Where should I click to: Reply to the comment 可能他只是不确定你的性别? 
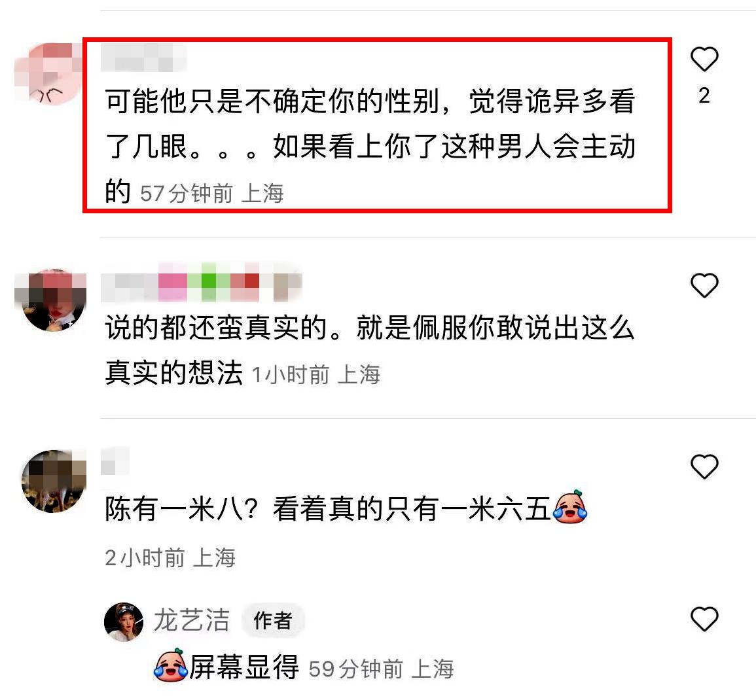(370, 146)
